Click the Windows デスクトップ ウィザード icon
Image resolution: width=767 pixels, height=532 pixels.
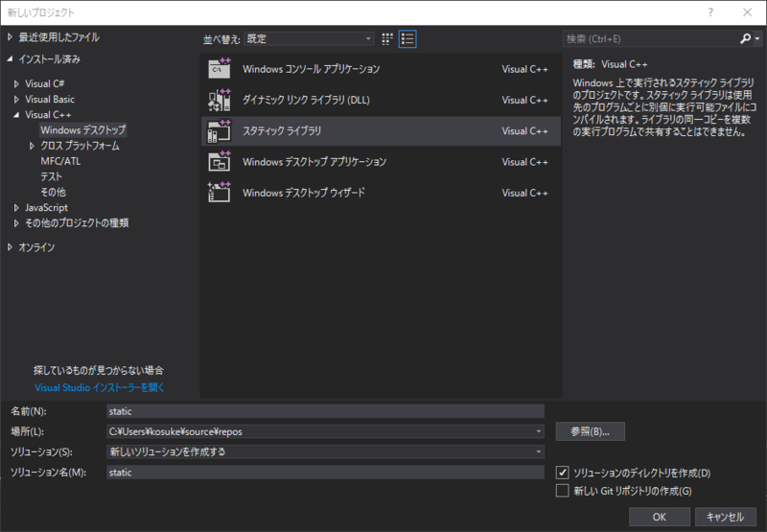(220, 192)
